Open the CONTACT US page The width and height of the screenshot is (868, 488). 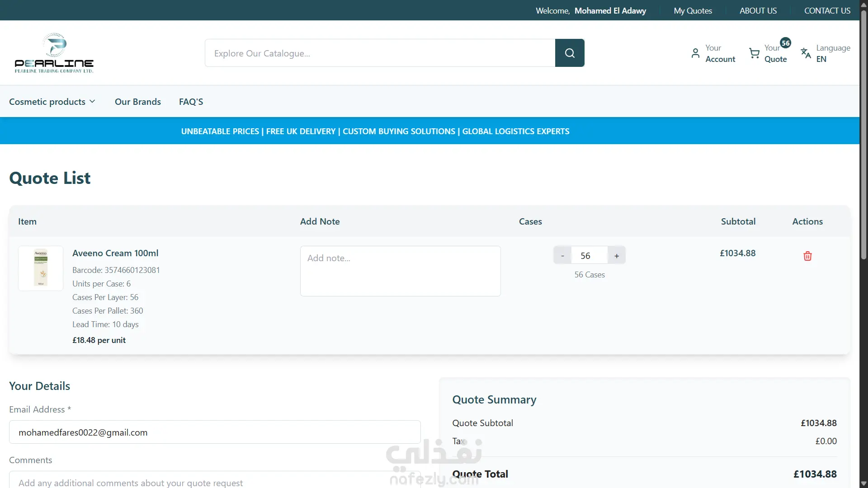[x=827, y=10]
